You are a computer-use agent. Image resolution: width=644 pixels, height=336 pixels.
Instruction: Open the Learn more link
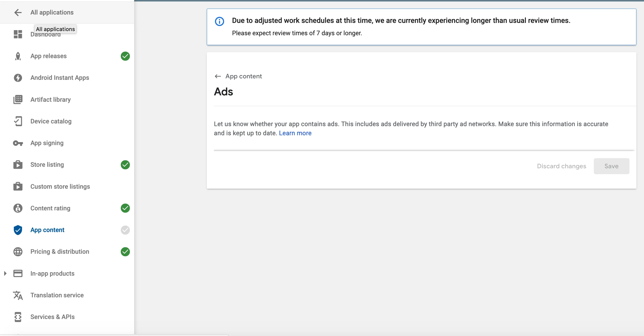click(x=295, y=133)
